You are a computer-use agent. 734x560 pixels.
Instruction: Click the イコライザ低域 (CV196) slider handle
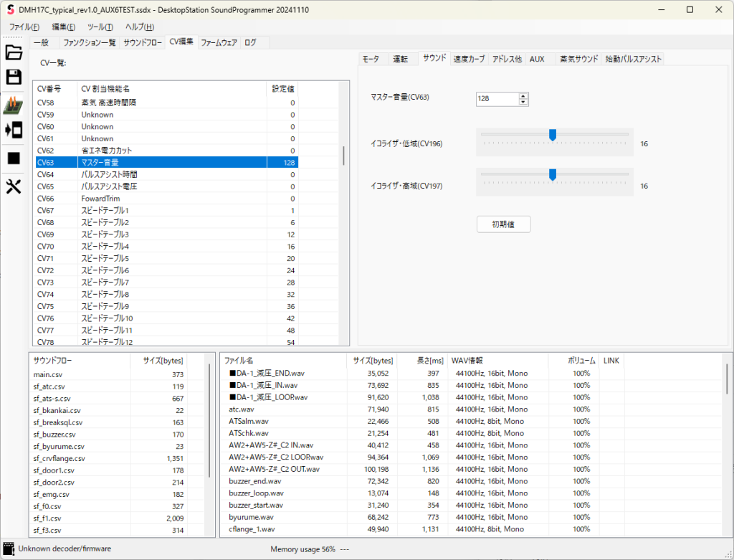point(553,135)
